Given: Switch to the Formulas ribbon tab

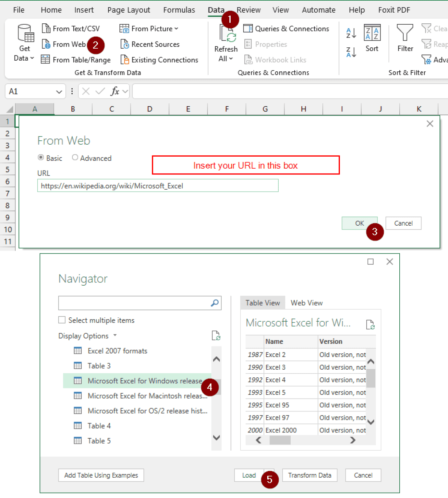Looking at the screenshot, I should tap(179, 10).
